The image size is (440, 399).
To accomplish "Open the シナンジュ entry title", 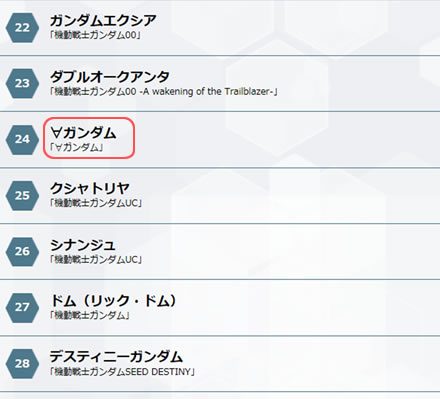I will (83, 245).
